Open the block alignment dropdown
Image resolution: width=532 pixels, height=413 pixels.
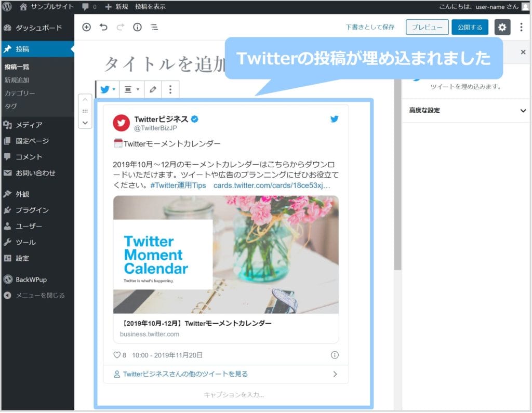[x=131, y=89]
